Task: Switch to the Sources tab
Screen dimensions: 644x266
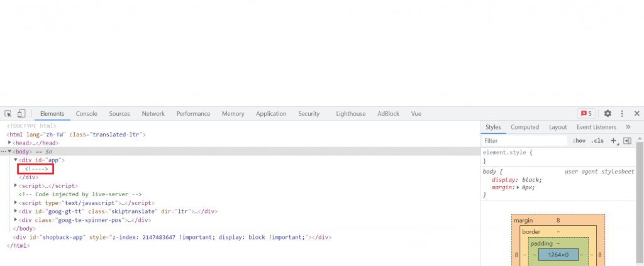Action: pos(119,114)
